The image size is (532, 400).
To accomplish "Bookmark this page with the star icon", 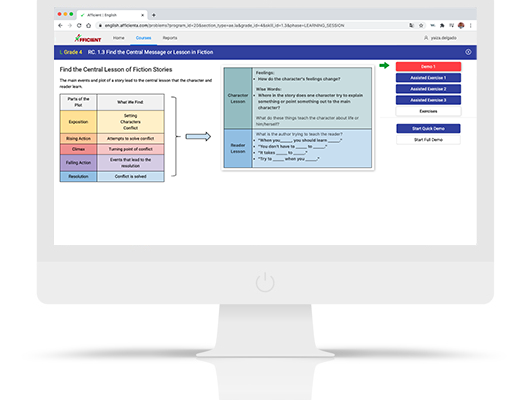I will tap(421, 25).
